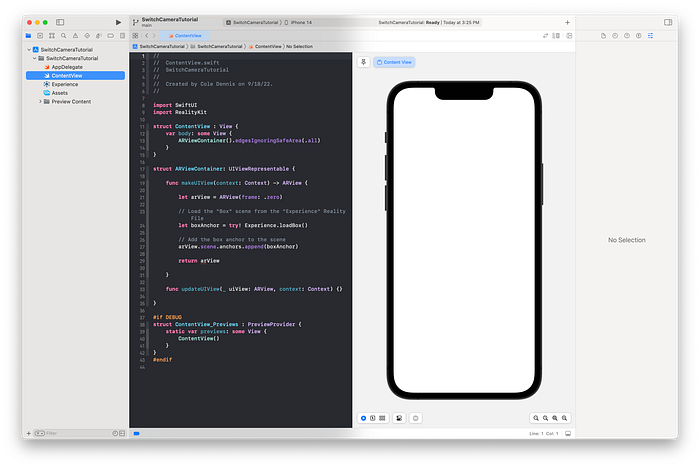Viewport: 700px width, 468px height.
Task: Select the ContentView editor tab
Action: [185, 36]
